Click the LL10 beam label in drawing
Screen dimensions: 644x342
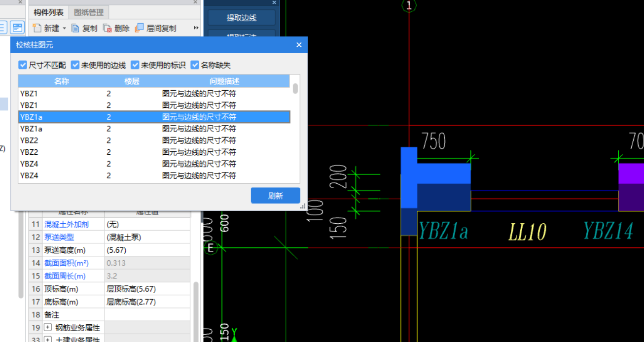point(528,232)
